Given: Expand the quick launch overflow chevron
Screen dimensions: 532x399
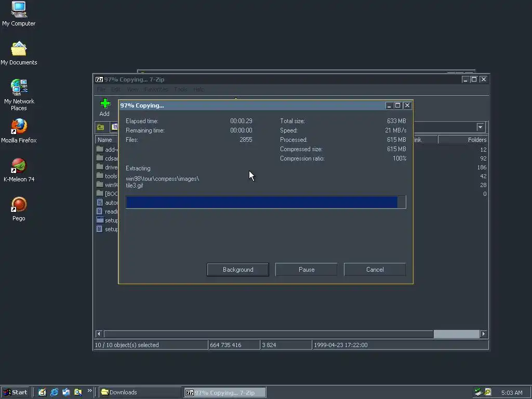Looking at the screenshot, I should [x=89, y=391].
